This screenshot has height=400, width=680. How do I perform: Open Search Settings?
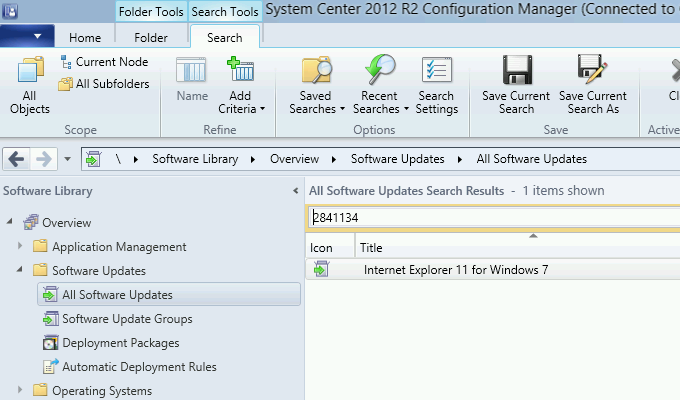tap(437, 85)
